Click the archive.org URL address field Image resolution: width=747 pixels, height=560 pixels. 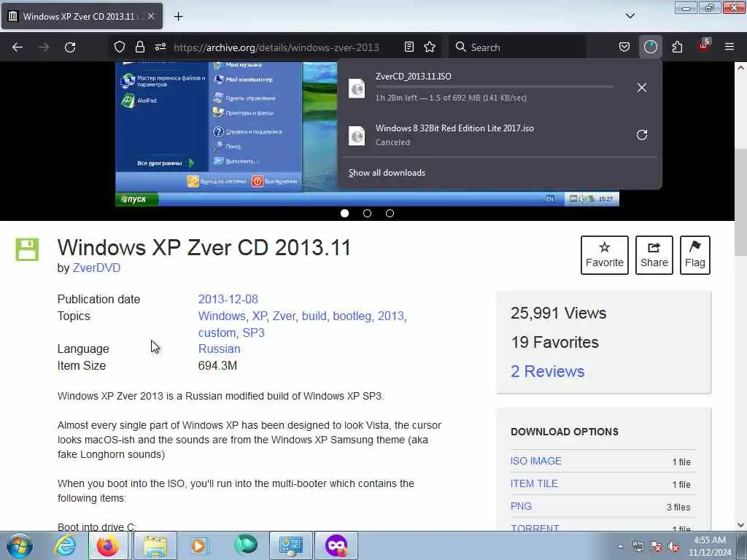(x=276, y=47)
